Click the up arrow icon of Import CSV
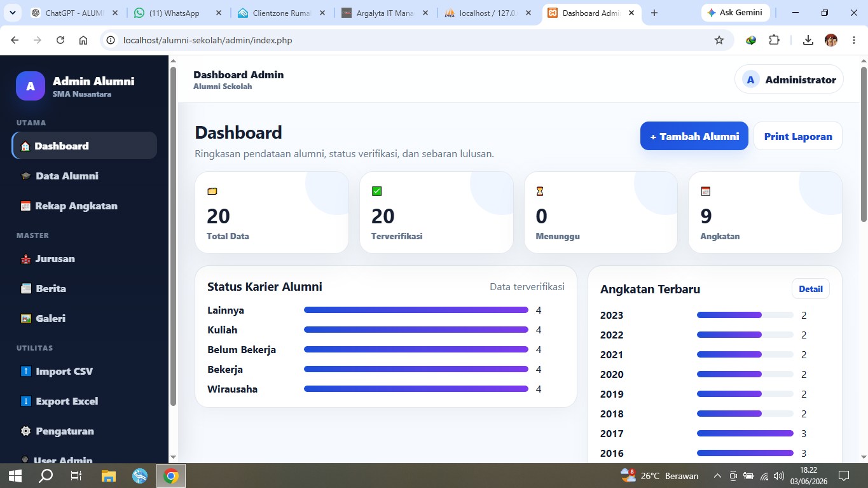The height and width of the screenshot is (488, 868). (25, 372)
